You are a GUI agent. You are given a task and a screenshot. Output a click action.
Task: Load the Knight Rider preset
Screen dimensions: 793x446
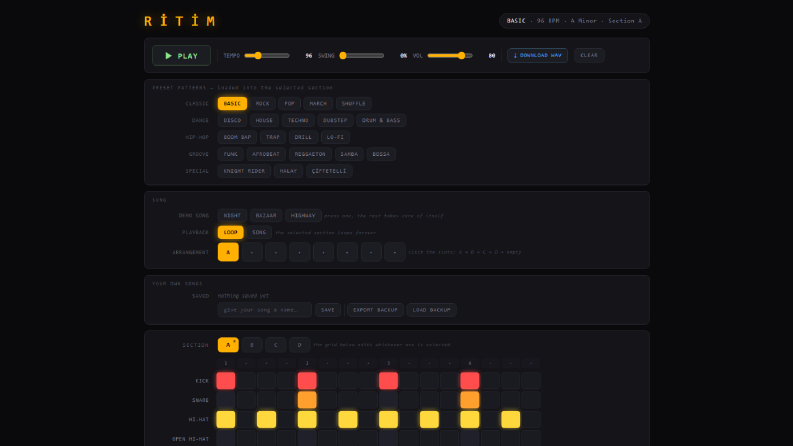point(244,171)
